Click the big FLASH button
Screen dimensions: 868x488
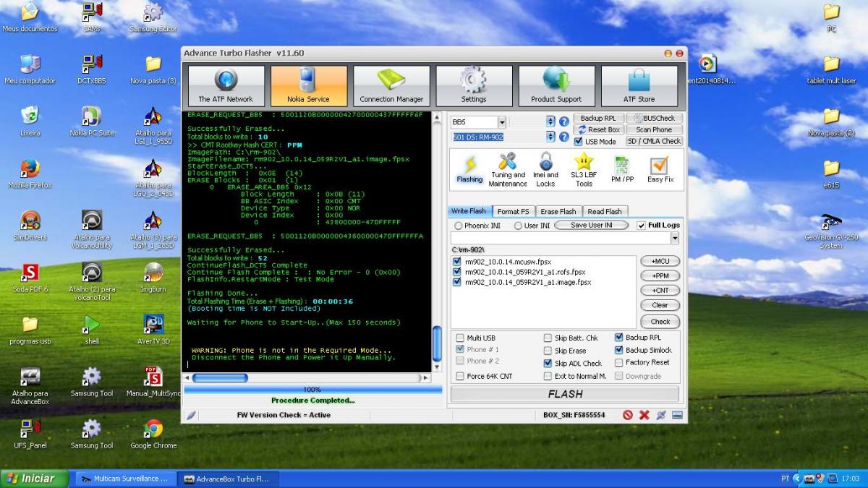(565, 394)
